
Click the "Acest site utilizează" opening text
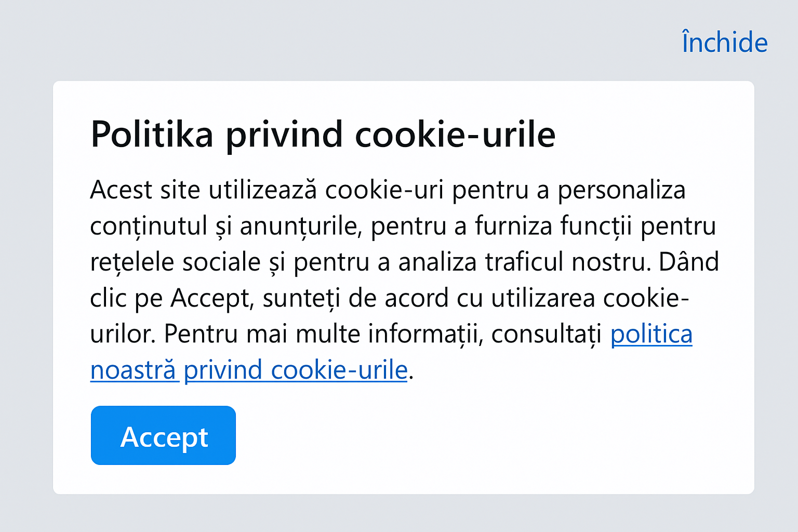[x=203, y=190]
